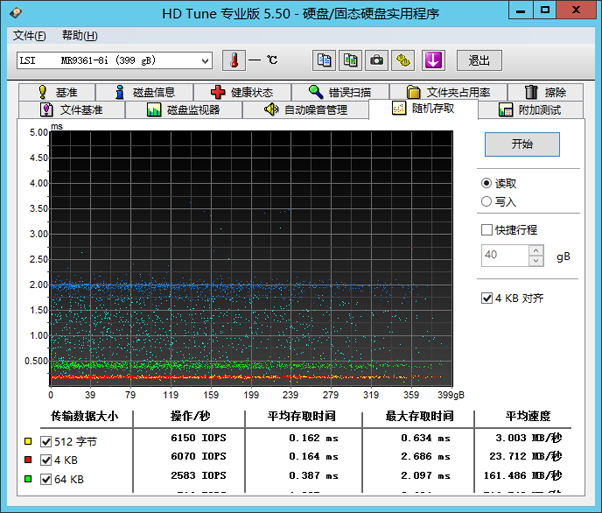Click the 平均速度 column header

click(528, 416)
